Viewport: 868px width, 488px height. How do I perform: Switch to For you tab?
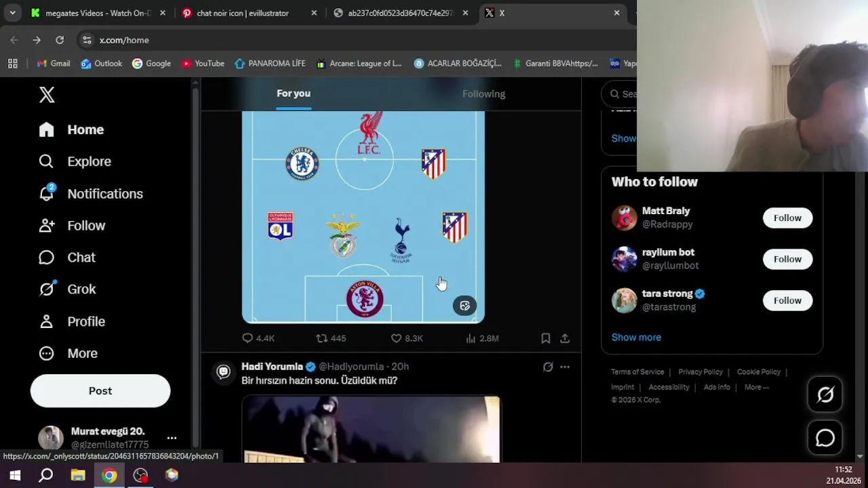coord(294,94)
